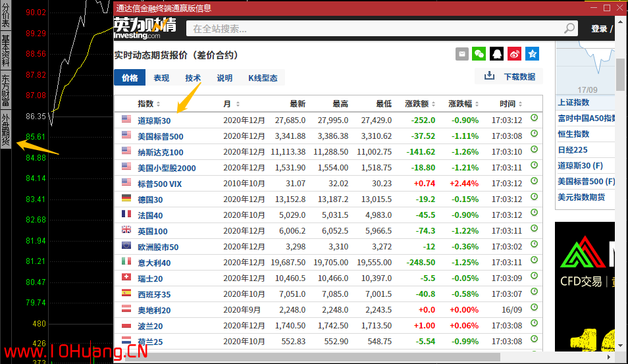Click clock icon in 瑞士20 row
This screenshot has width=628, height=364.
pyautogui.click(x=534, y=276)
